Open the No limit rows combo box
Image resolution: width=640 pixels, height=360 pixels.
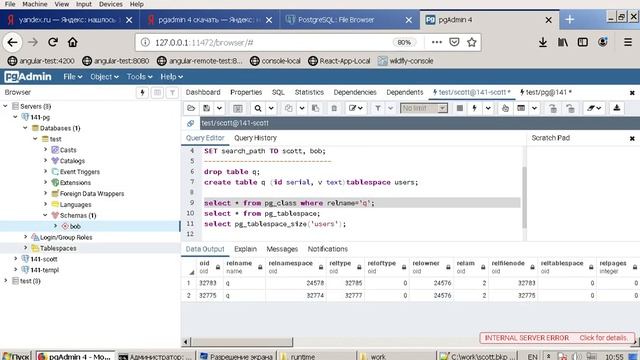(x=424, y=108)
